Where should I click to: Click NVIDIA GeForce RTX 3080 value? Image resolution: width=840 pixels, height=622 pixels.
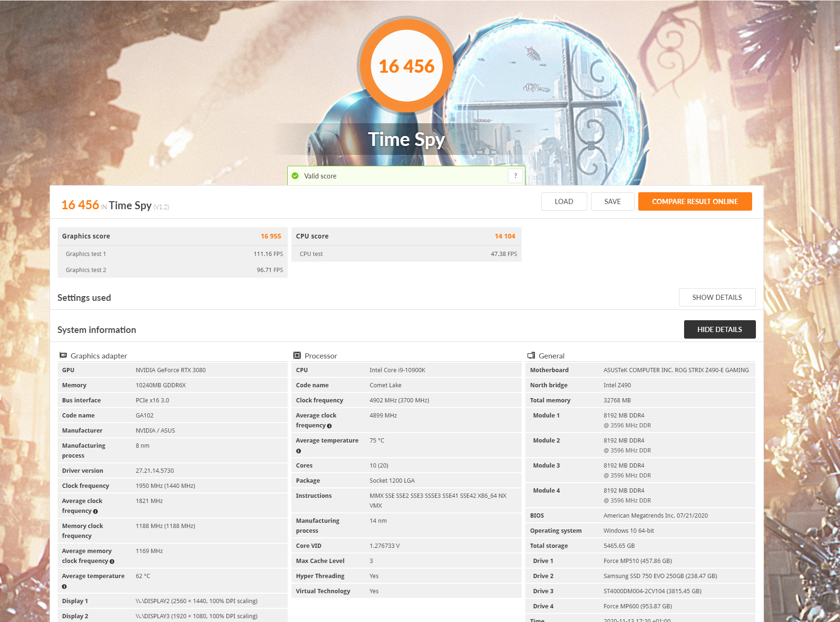(x=171, y=370)
